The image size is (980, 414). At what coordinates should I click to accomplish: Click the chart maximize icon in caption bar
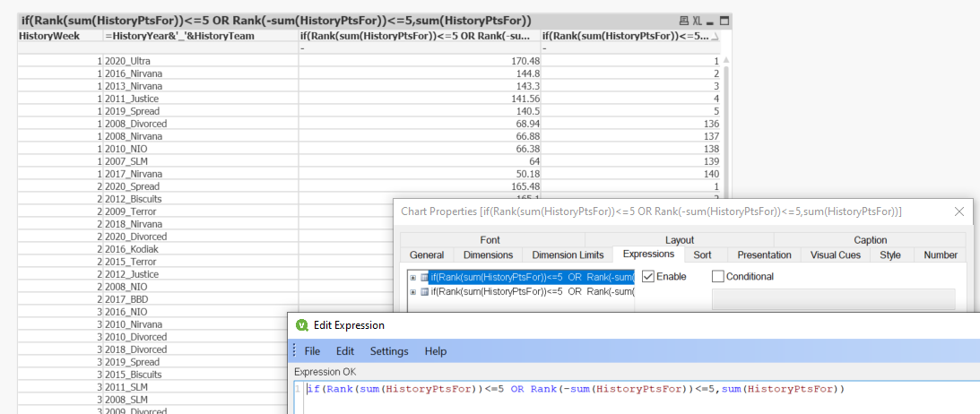(x=724, y=21)
